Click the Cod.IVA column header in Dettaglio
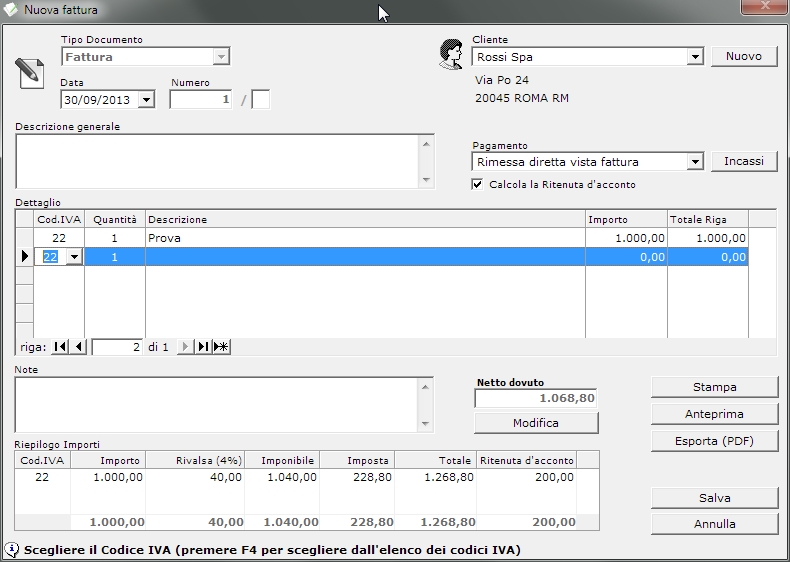This screenshot has height=562, width=790. (59, 219)
